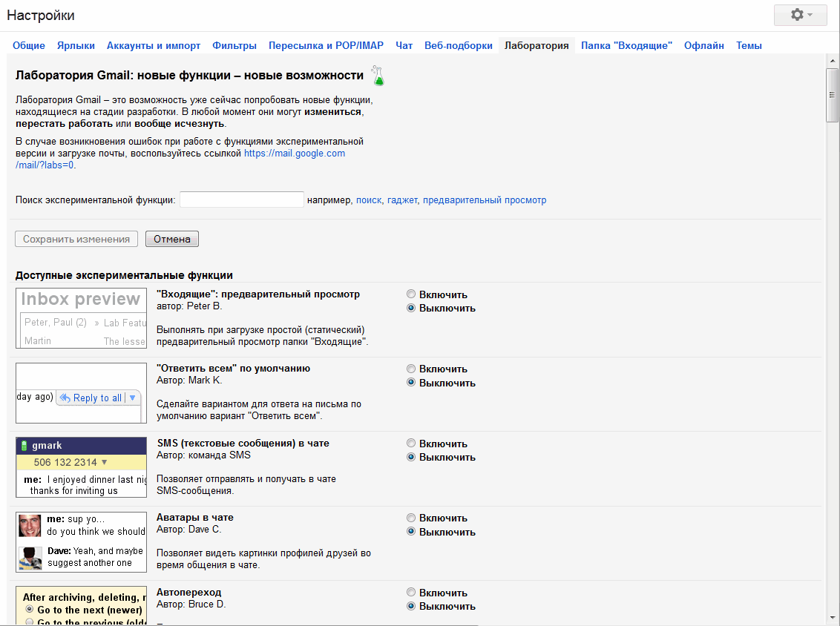Disable Аватары в чате lab
This screenshot has height=626, width=840.
411,532
